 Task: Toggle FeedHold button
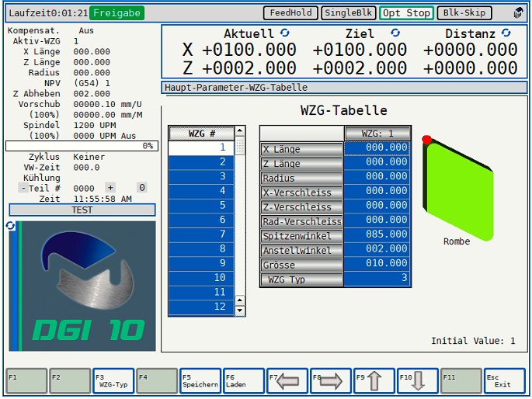290,13
